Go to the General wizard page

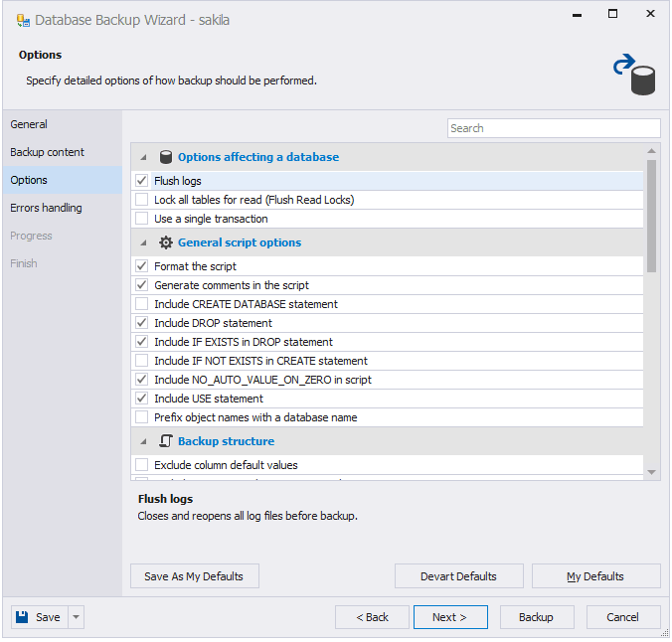(63, 124)
